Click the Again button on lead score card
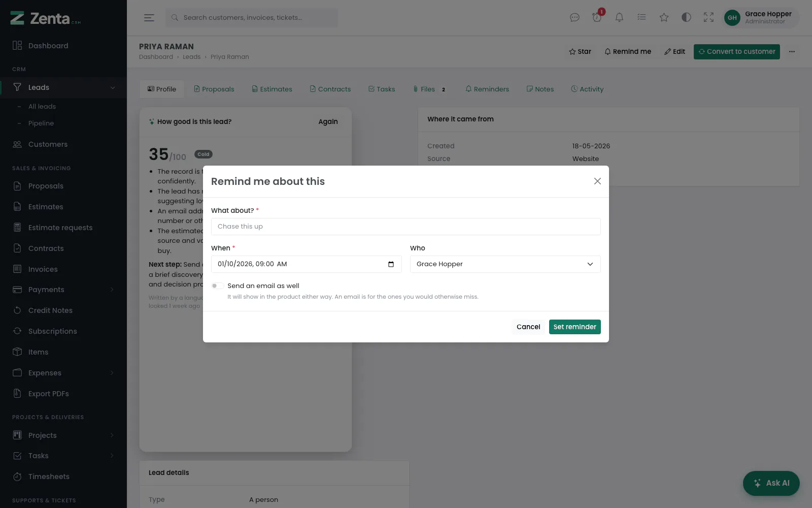 point(328,122)
